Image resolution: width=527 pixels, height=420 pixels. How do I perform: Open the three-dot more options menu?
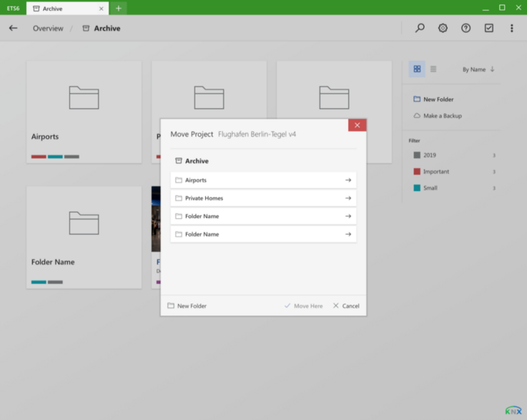pos(511,28)
